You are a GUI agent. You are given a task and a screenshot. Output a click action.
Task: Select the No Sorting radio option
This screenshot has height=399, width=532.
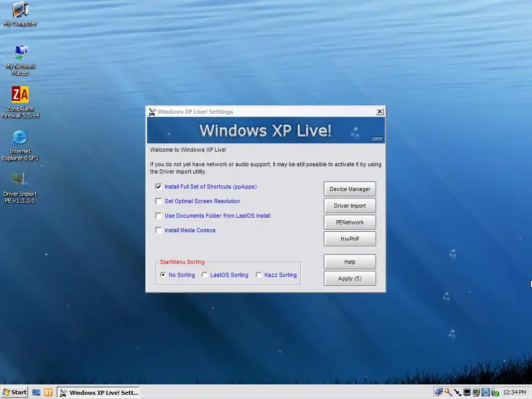[x=163, y=275]
